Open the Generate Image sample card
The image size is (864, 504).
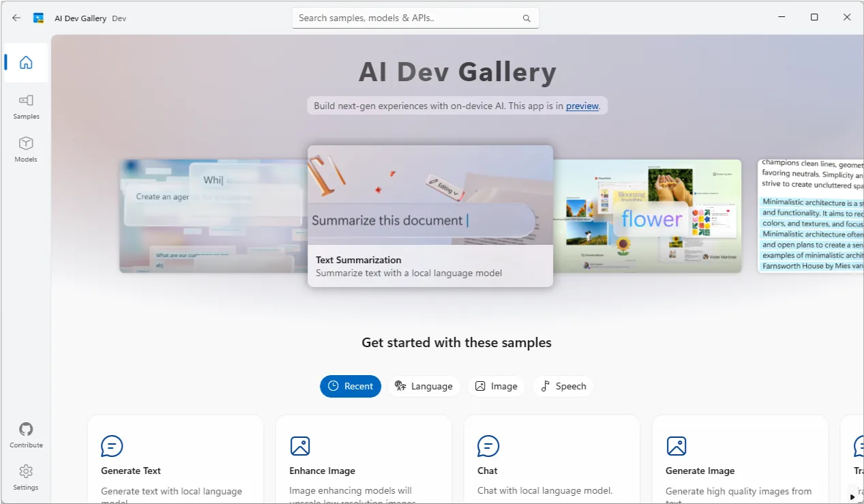pos(740,459)
